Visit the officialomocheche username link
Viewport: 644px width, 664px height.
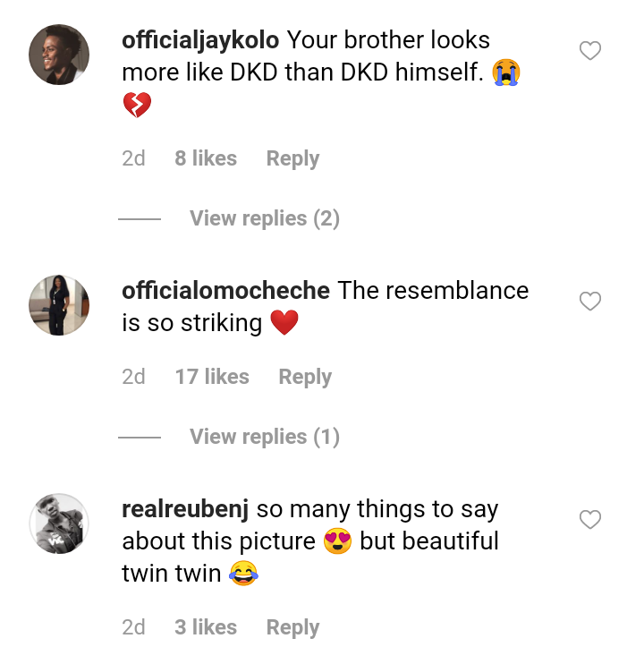[x=225, y=291]
